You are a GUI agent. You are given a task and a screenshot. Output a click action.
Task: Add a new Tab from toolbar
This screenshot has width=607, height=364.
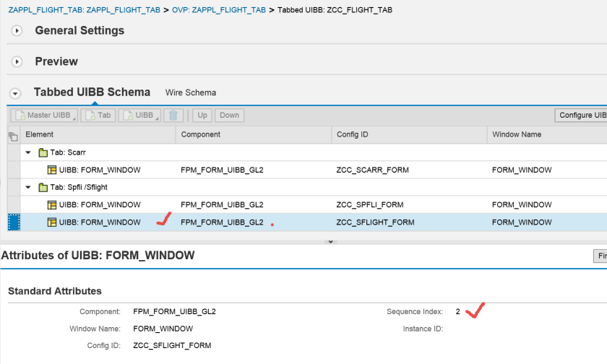point(98,116)
